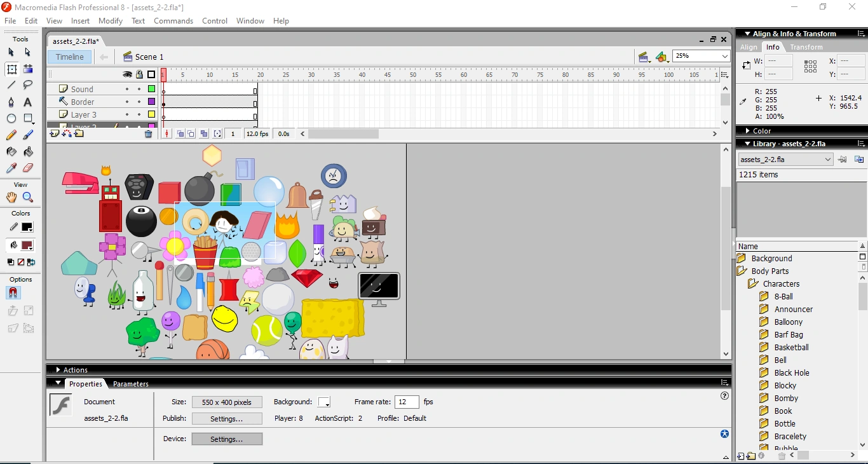Open the Modify menu
Image resolution: width=868 pixels, height=464 pixels.
click(x=110, y=20)
